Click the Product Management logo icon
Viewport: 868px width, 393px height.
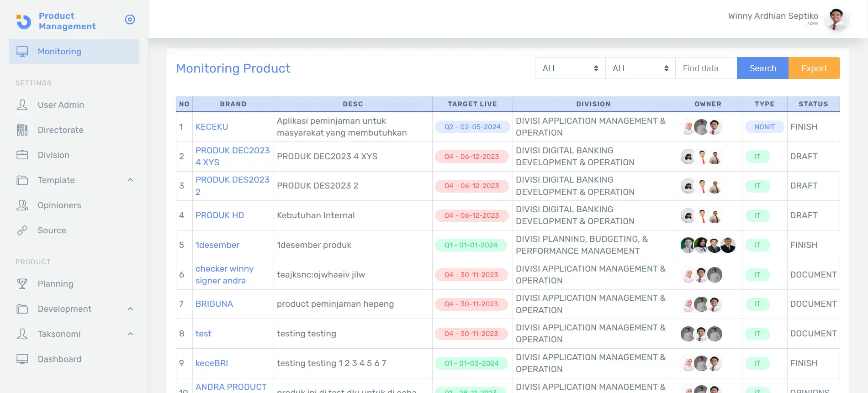(24, 21)
